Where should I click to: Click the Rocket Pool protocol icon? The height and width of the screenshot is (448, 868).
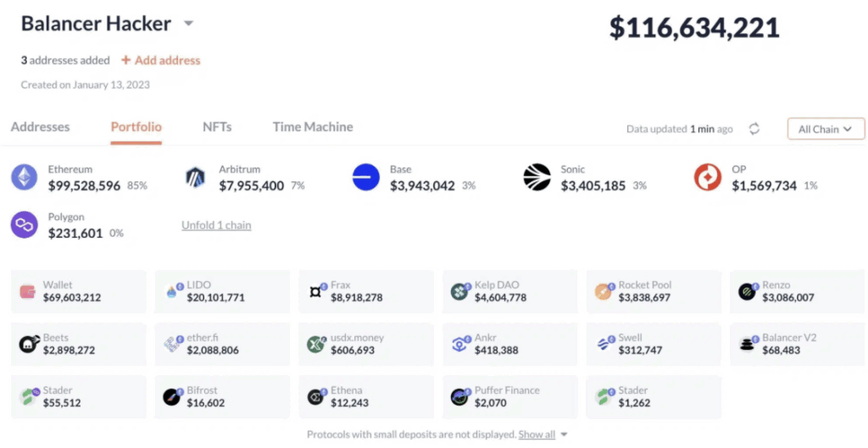click(x=604, y=292)
